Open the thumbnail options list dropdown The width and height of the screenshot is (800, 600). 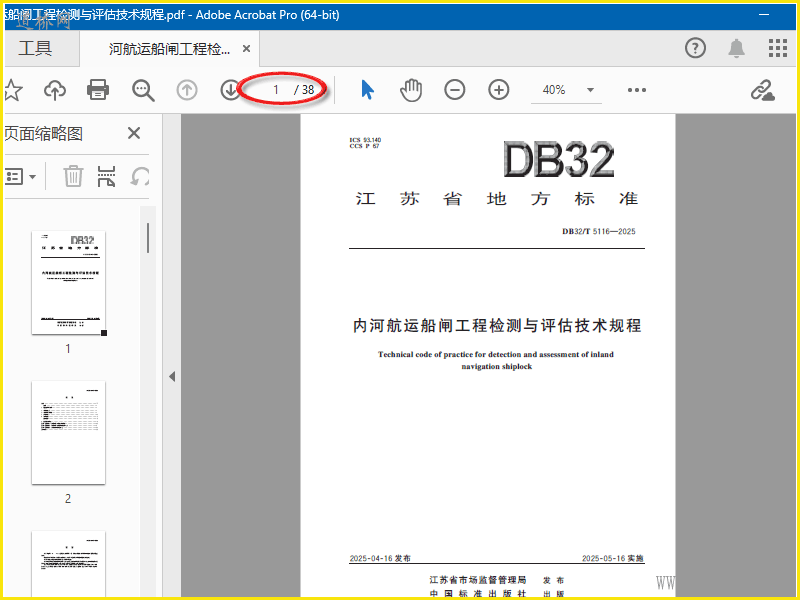(x=20, y=177)
